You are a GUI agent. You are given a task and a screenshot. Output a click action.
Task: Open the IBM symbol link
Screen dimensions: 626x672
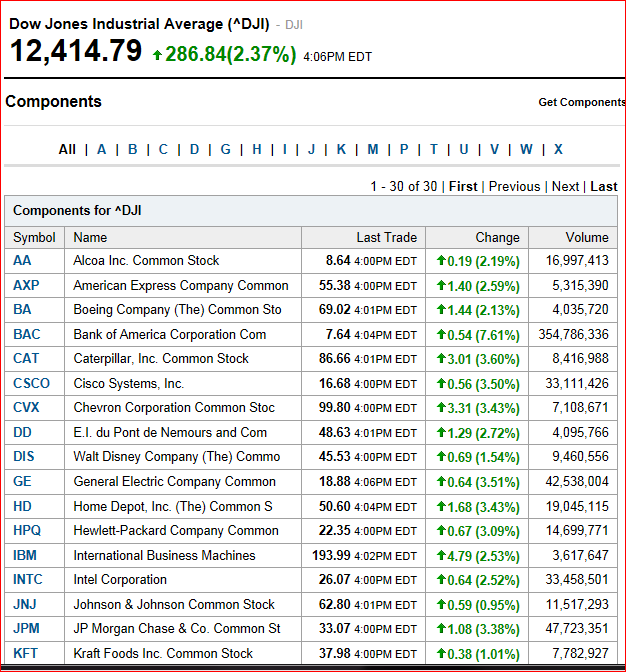pyautogui.click(x=25, y=555)
